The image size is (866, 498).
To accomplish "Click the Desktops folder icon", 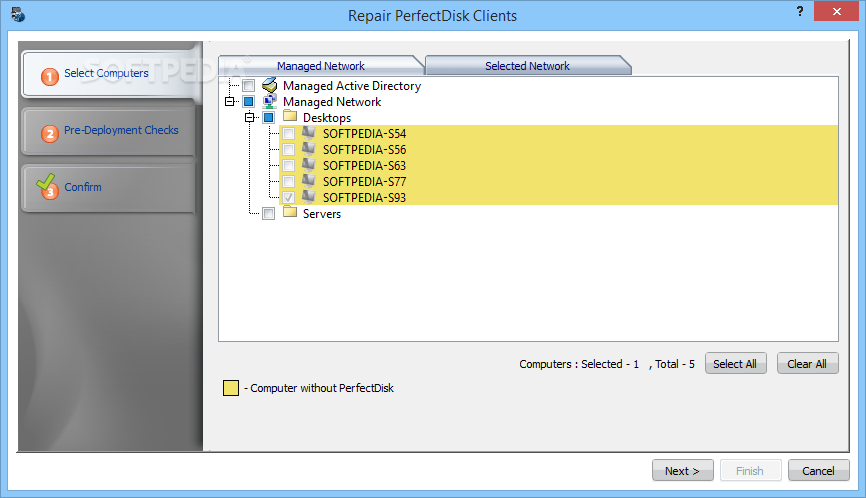I will coord(290,116).
